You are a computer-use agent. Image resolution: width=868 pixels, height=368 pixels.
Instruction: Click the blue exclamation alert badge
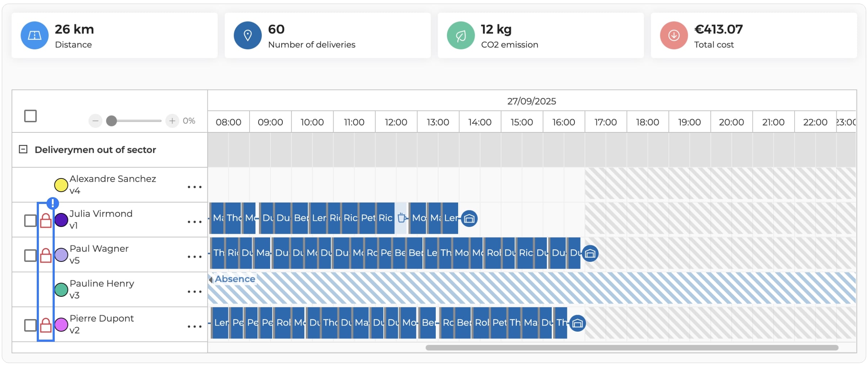[53, 204]
